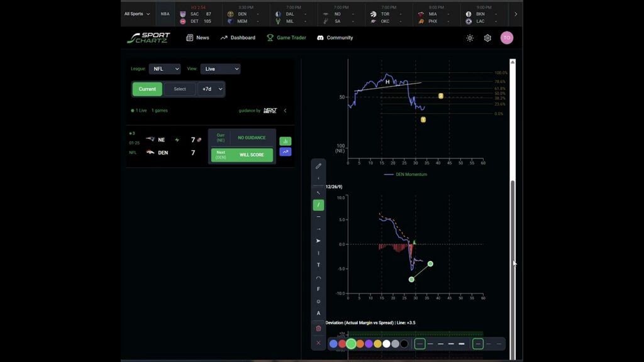The width and height of the screenshot is (644, 362).
Task: Close the drawing toolbar with red X
Action: pos(318,343)
